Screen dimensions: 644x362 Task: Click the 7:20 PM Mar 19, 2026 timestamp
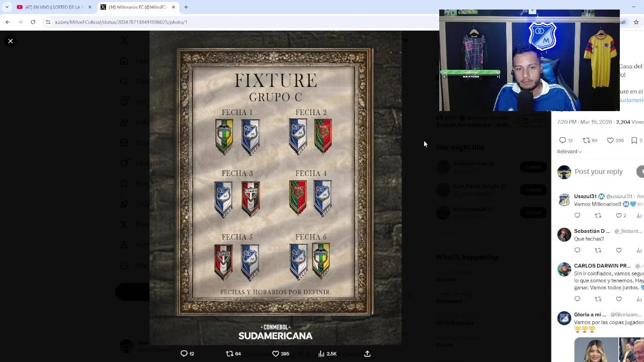tap(586, 122)
